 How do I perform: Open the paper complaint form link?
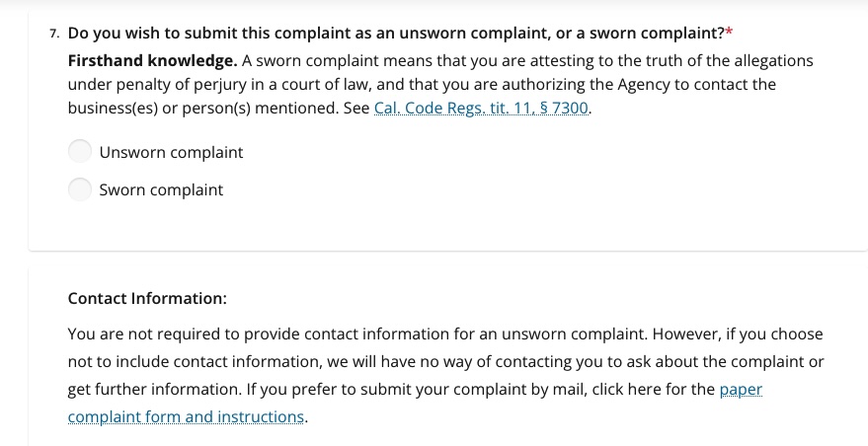(741, 389)
